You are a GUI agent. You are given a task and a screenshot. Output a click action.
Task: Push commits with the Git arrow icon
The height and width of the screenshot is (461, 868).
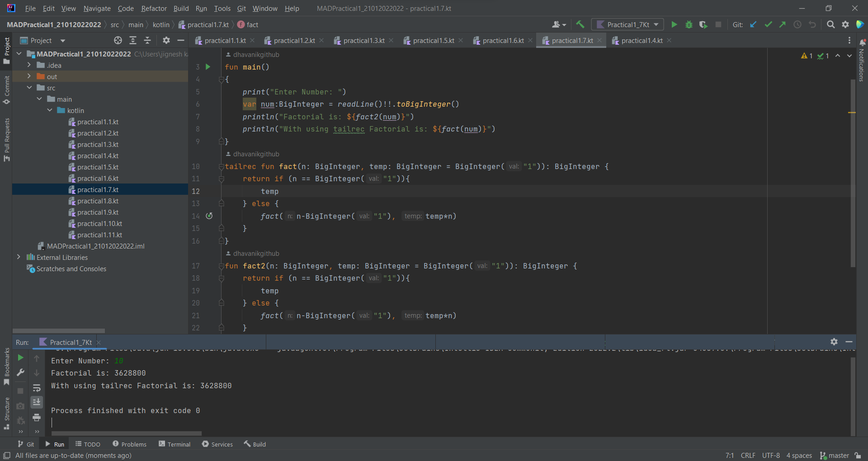click(x=783, y=24)
